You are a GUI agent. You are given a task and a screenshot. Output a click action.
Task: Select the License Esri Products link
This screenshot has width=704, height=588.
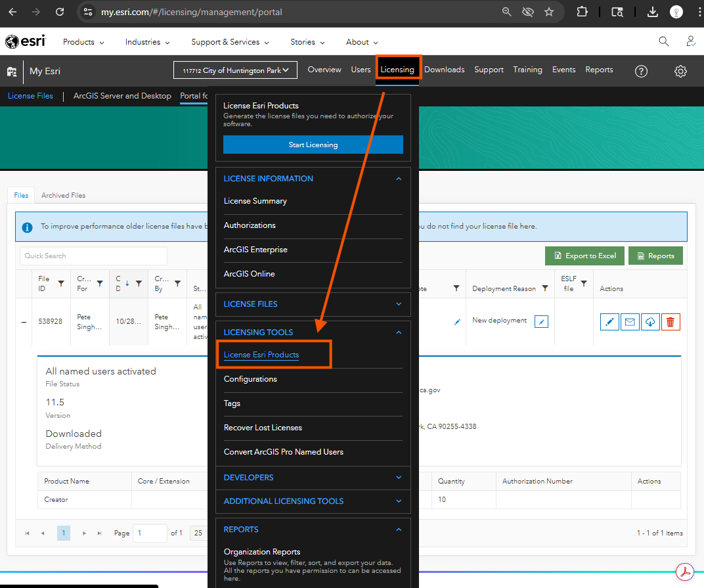coord(261,355)
